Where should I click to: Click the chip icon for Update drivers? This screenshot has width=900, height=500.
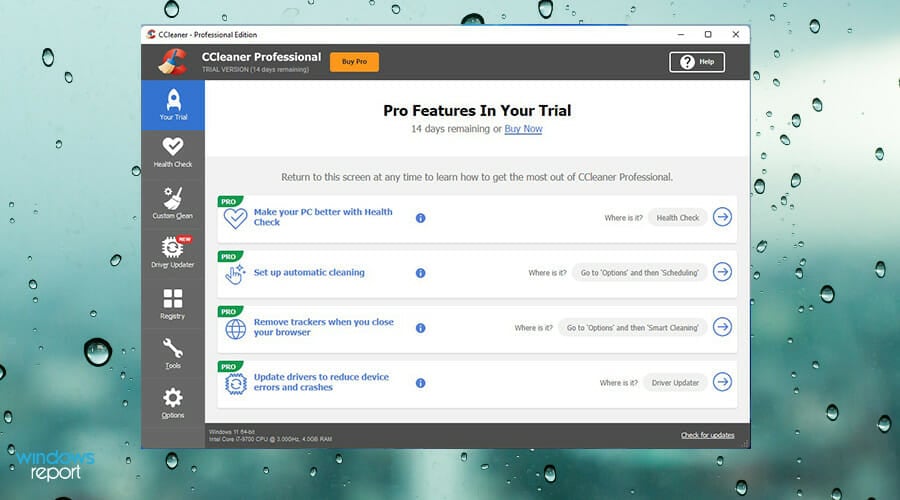coord(235,384)
